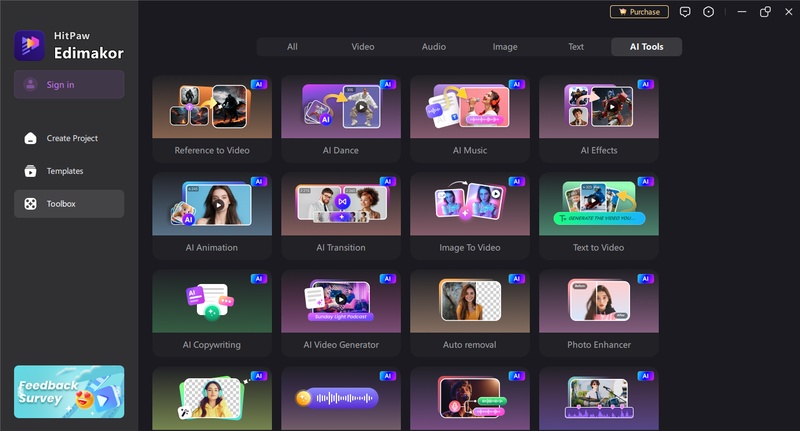
Task: Click the AI badge on AI Copywriting card
Action: coord(259,278)
